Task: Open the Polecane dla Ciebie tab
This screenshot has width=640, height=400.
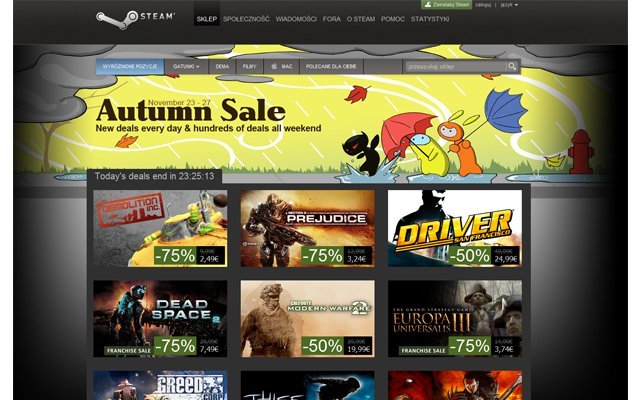Action: [331, 66]
